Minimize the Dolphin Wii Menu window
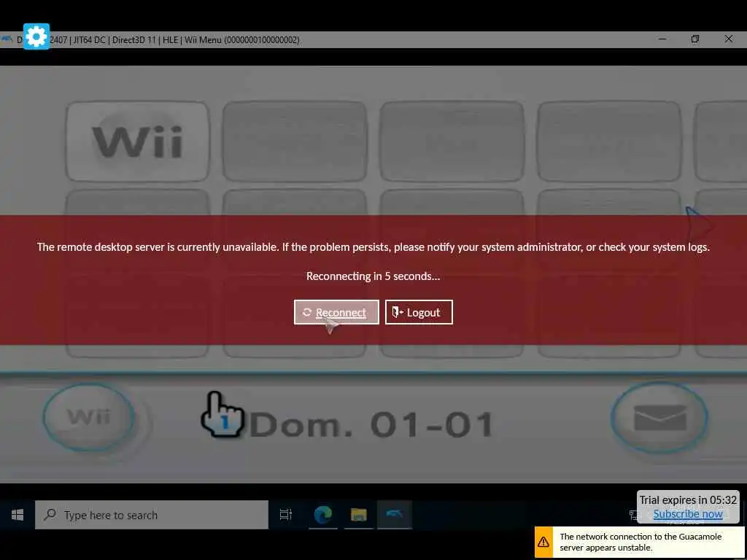747x560 pixels. 662,39
